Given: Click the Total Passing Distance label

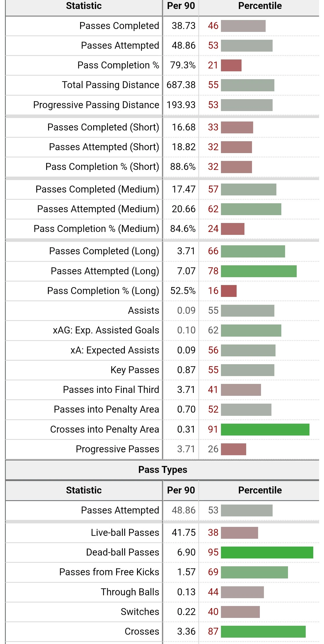Looking at the screenshot, I should [110, 85].
